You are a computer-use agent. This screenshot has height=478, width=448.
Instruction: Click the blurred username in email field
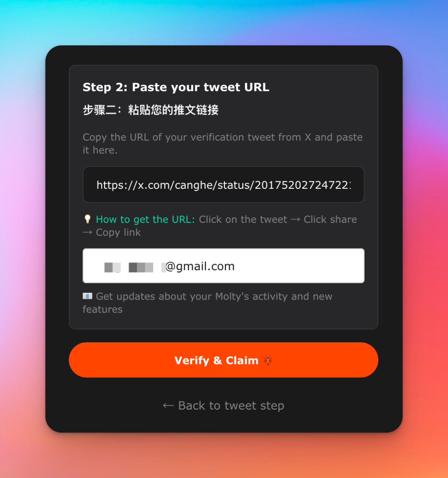(134, 267)
